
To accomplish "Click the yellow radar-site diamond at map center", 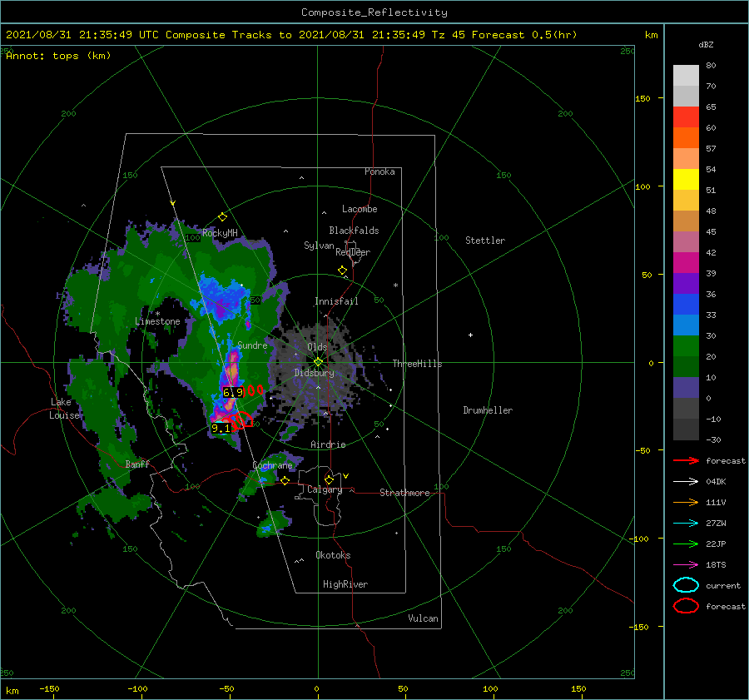I will tap(318, 362).
